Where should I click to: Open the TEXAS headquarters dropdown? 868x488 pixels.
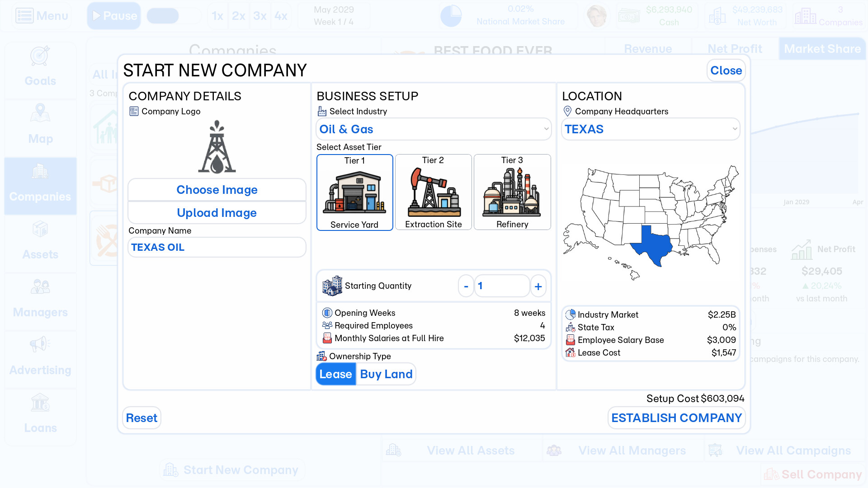651,129
